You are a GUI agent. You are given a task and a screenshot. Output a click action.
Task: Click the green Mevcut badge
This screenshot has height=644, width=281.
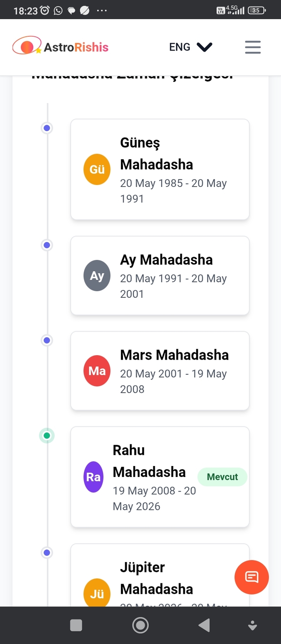(222, 477)
